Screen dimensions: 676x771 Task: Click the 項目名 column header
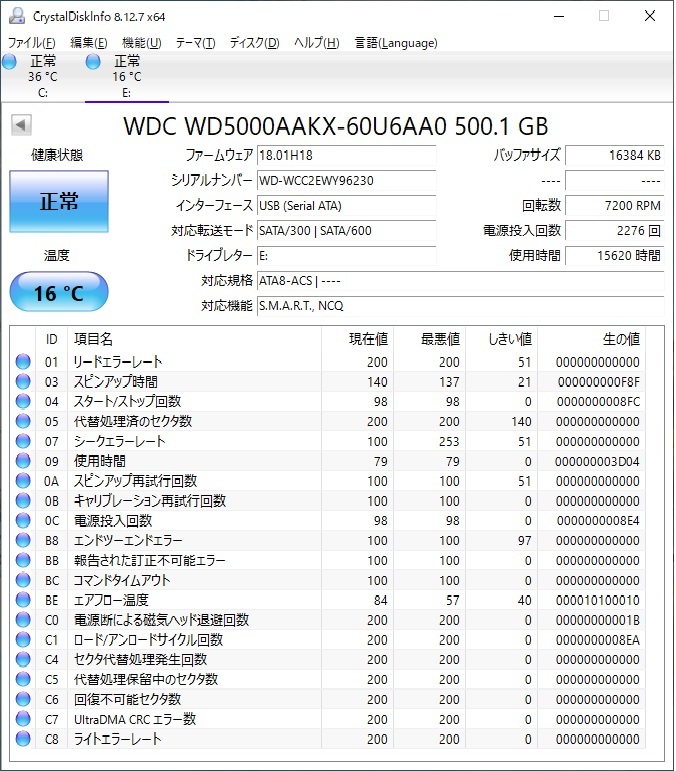pos(194,339)
